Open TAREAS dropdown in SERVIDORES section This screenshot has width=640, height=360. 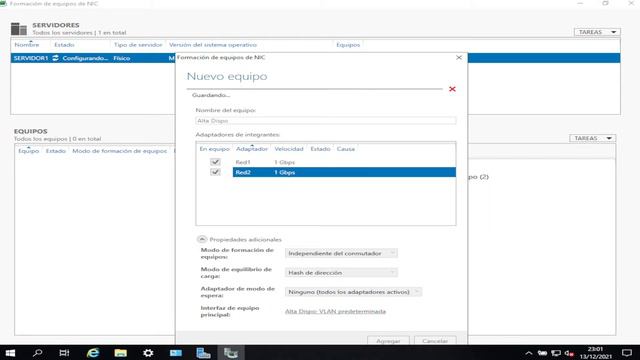point(597,32)
